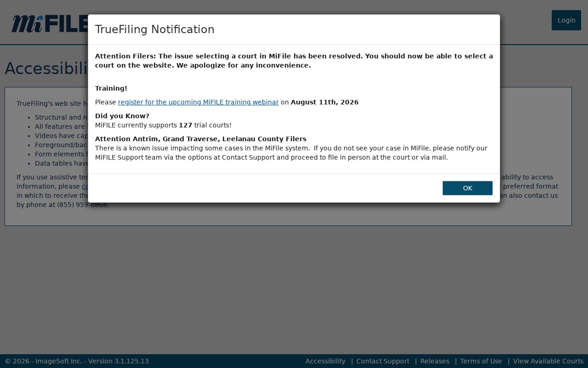Click the known issue paragraph in the dialog
Viewport: 588px width, 368px height.
pos(291,153)
